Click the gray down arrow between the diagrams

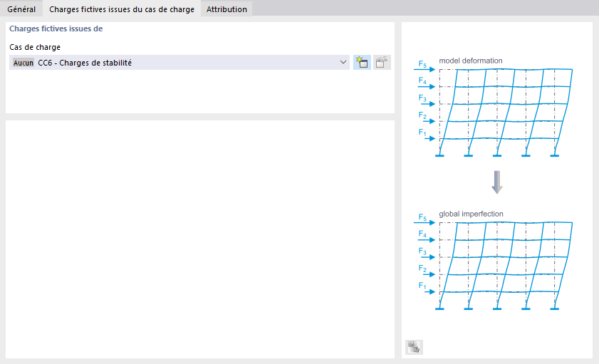(x=497, y=182)
